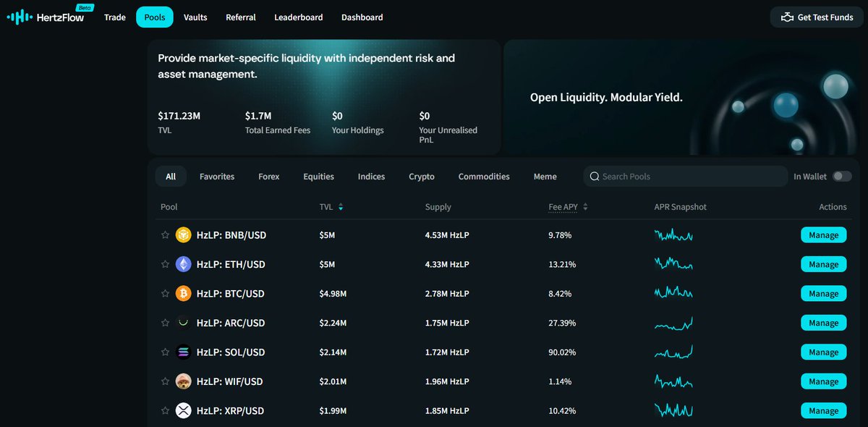The image size is (868, 427).
Task: Click the ETH coin icon
Action: (184, 264)
